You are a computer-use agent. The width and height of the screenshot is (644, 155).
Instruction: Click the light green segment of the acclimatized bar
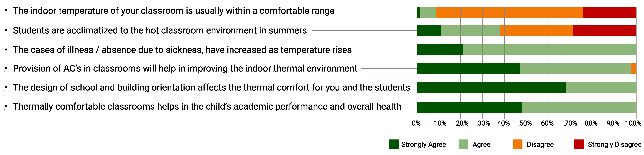tap(470, 30)
